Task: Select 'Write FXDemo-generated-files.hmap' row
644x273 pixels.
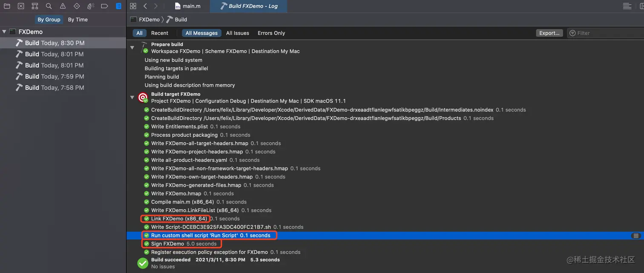Action: [385, 185]
